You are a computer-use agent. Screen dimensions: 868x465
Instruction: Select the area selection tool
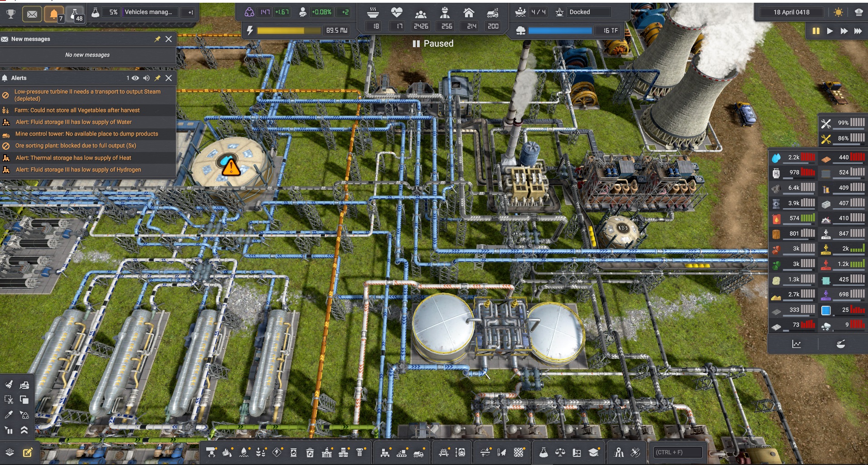tap(9, 400)
